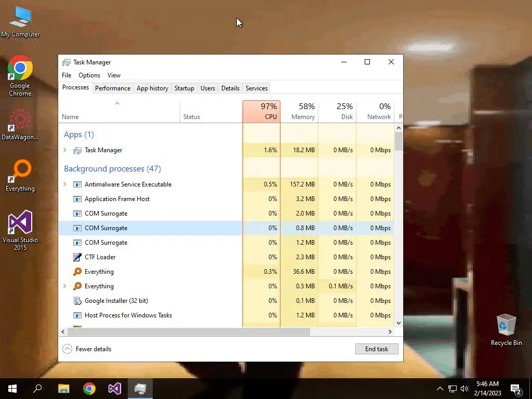Select COM Surrogate row using 2.0 MB

227,214
